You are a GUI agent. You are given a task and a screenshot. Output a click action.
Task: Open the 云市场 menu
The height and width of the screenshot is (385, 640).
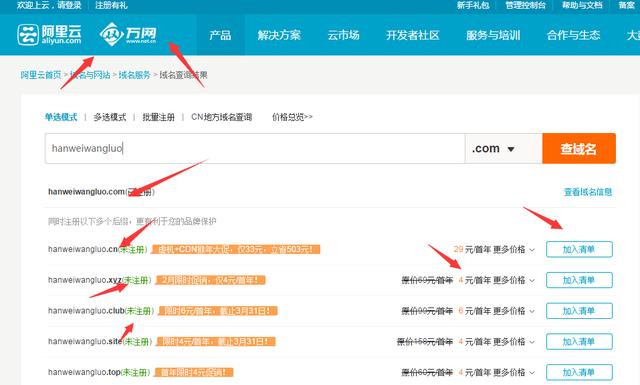pyautogui.click(x=343, y=35)
